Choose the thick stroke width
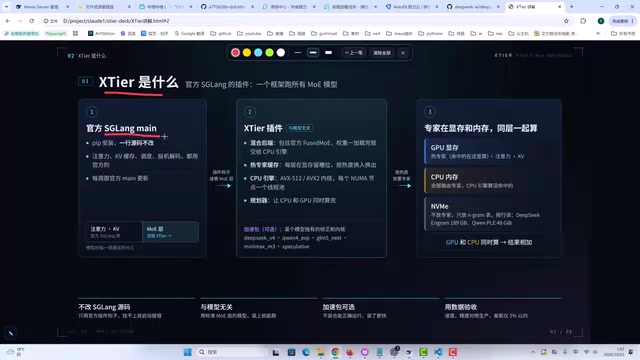The image size is (640, 360). [328, 53]
